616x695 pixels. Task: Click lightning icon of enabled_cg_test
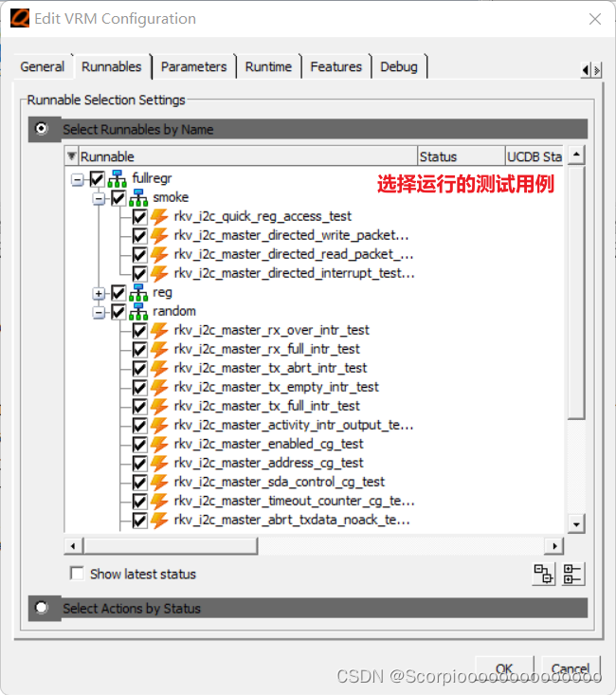(159, 445)
